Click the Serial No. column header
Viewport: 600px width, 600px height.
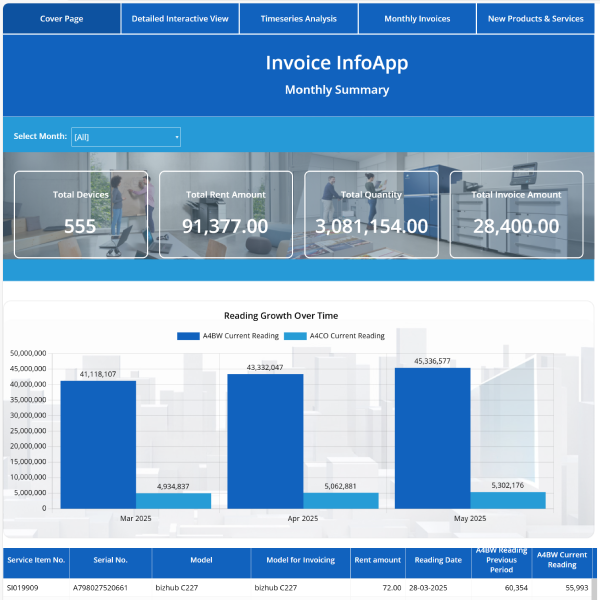[110, 561]
